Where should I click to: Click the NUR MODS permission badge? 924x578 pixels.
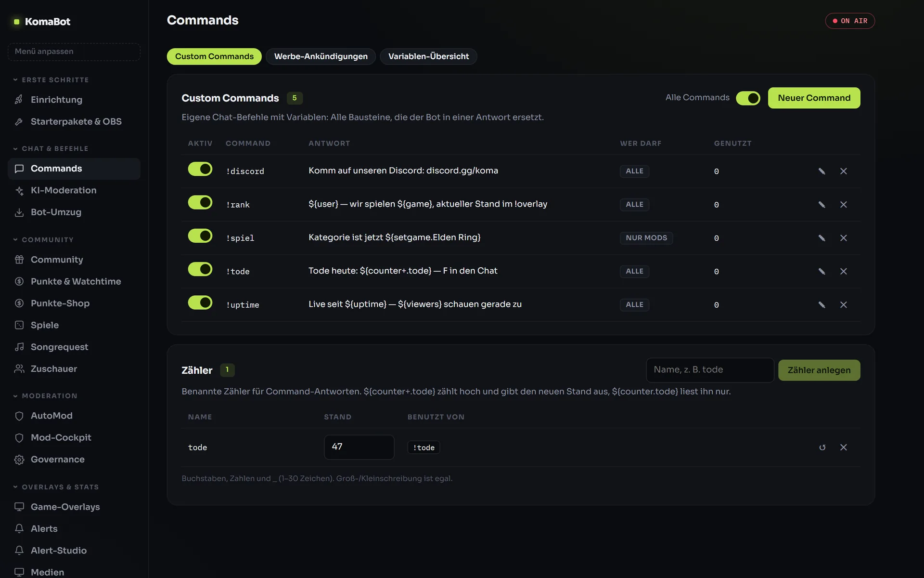[x=646, y=238]
